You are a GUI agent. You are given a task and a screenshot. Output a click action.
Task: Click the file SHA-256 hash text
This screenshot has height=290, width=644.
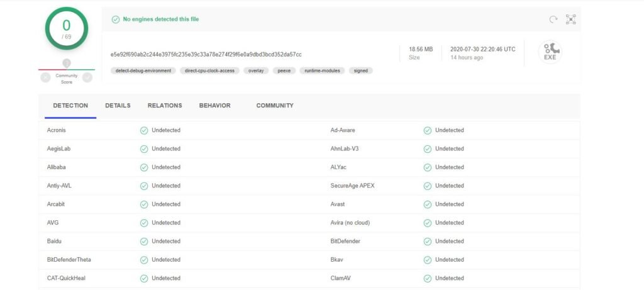(x=206, y=54)
